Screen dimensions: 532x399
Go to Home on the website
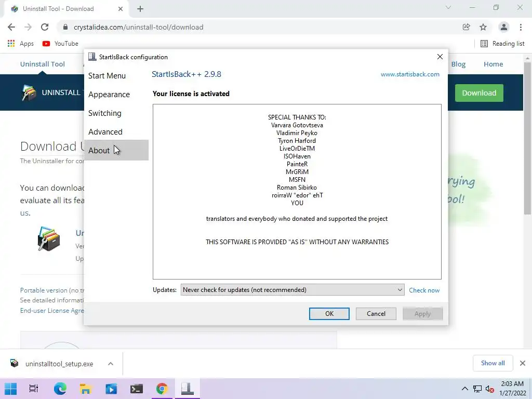pyautogui.click(x=494, y=64)
